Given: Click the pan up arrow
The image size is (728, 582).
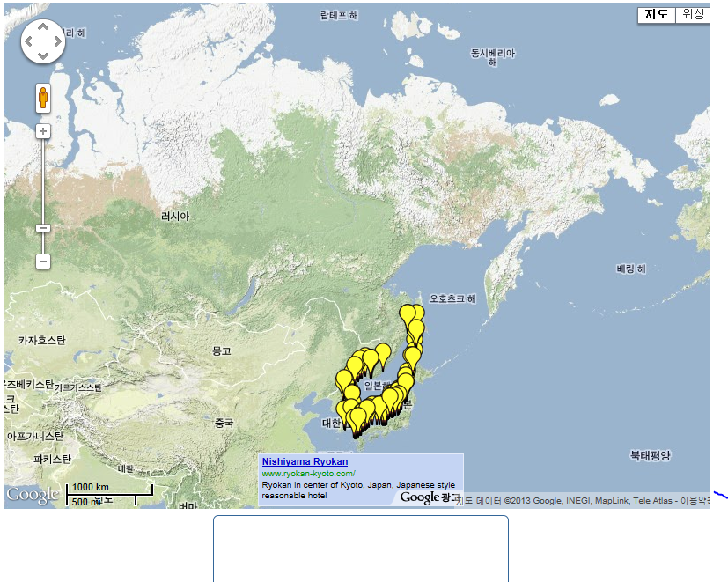Looking at the screenshot, I should pyautogui.click(x=42, y=26).
